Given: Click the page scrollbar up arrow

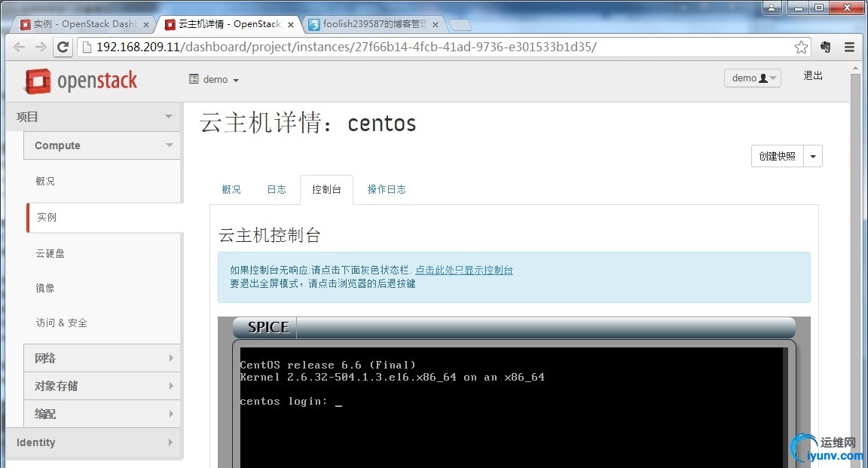Looking at the screenshot, I should [x=856, y=69].
